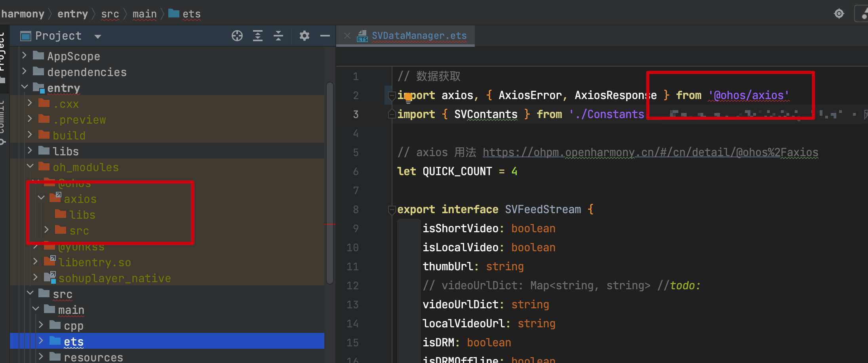Select the entry module row
The height and width of the screenshot is (363, 868).
click(167, 88)
